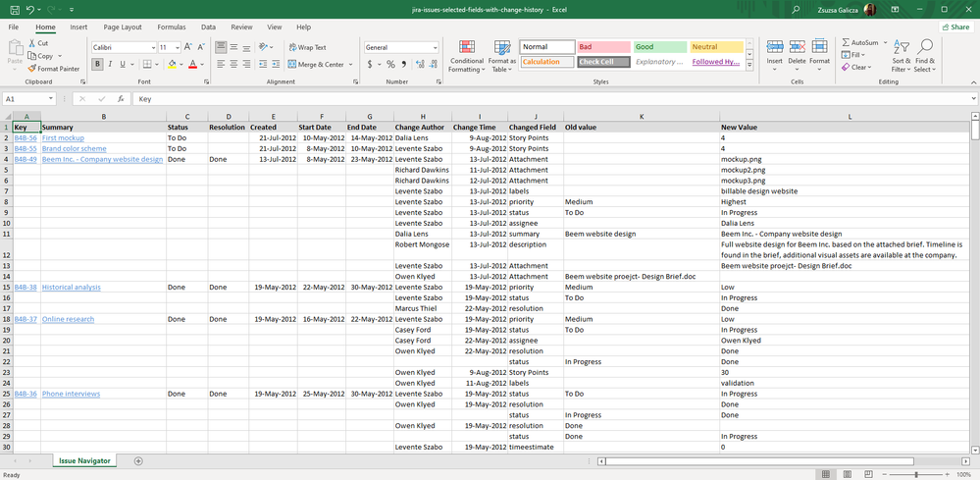Toggle Italic formatting
The width and height of the screenshot is (980, 480).
[109, 64]
